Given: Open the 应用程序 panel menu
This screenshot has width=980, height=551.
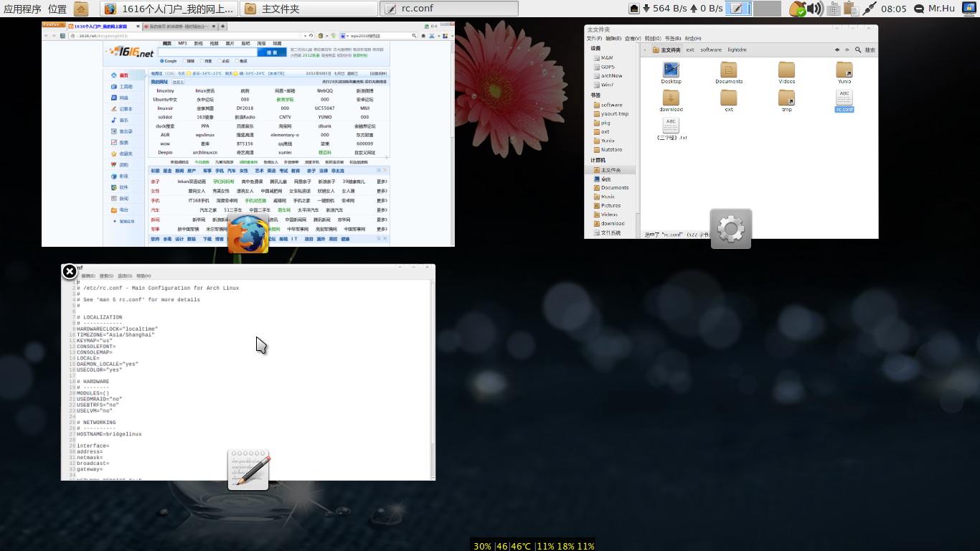Looking at the screenshot, I should 22,9.
